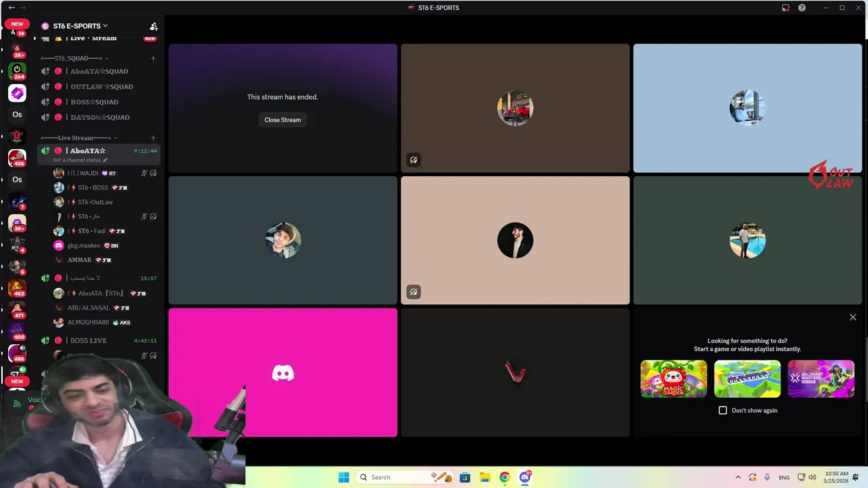
Task: Select user ST6 • BOSS in voice list
Action: pyautogui.click(x=106, y=188)
